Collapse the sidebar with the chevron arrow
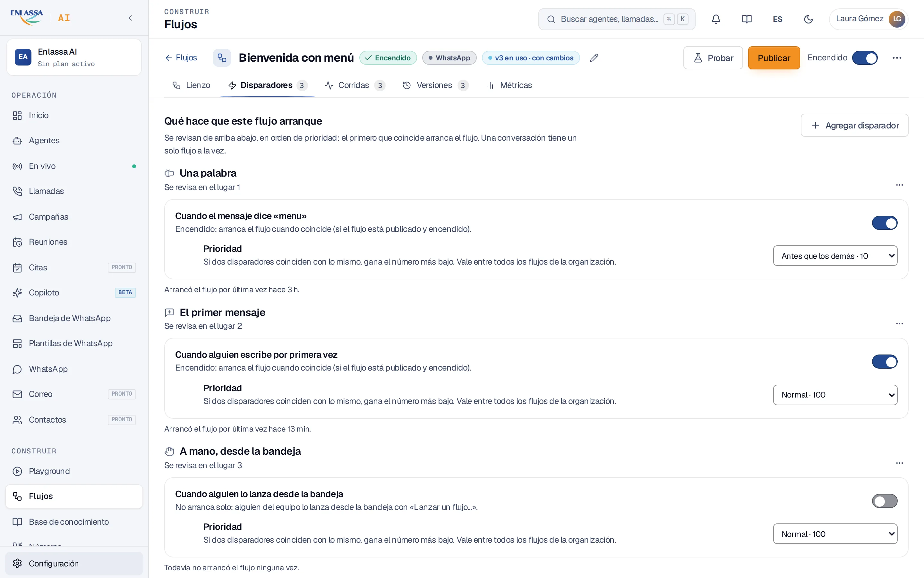 (x=130, y=18)
